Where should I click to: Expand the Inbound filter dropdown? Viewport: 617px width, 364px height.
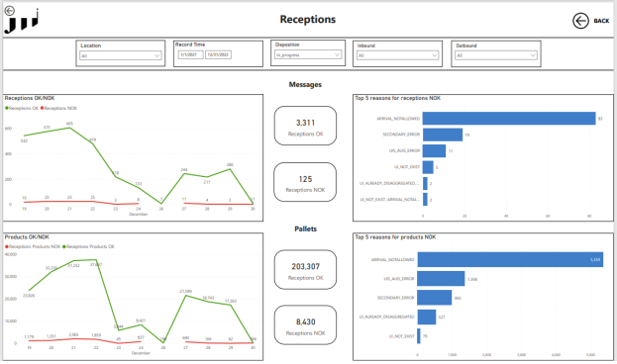click(x=397, y=55)
